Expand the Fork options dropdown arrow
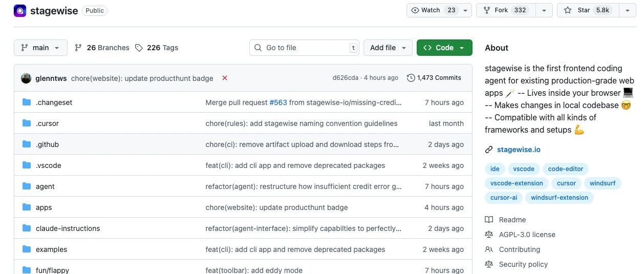The width and height of the screenshot is (644, 274). point(545,10)
